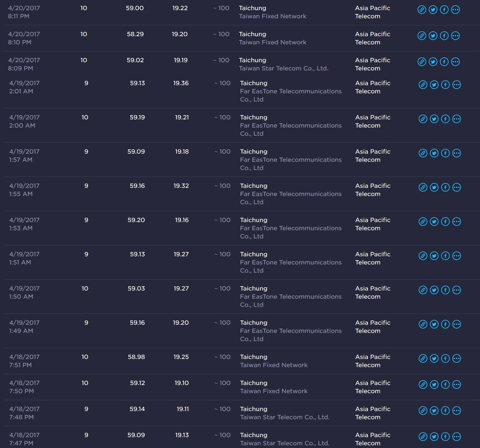The height and width of the screenshot is (448, 480).
Task: Tweet the 8:10 PM test result
Action: [x=433, y=36]
